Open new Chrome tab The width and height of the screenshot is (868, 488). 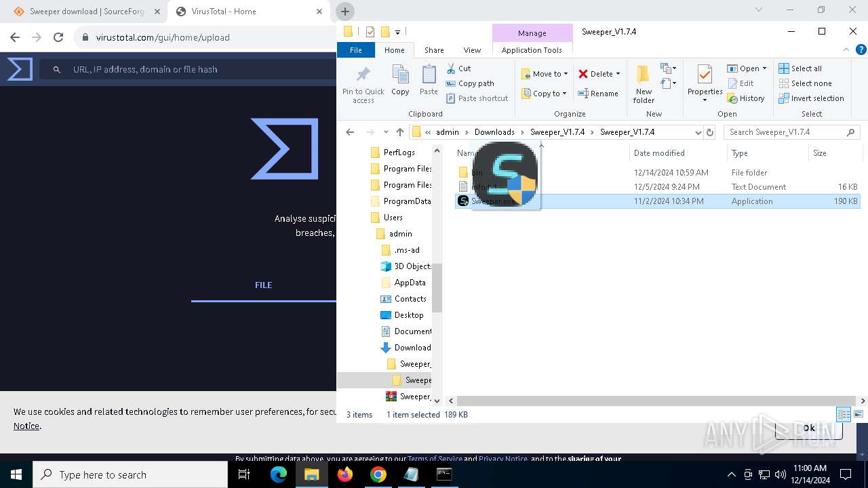[x=344, y=12]
